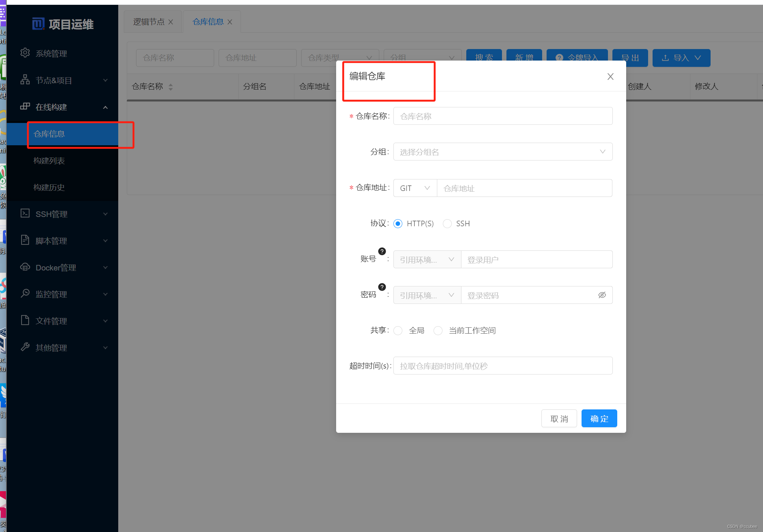Focus the dialog 仓库地址 input field
The image size is (763, 532).
524,188
